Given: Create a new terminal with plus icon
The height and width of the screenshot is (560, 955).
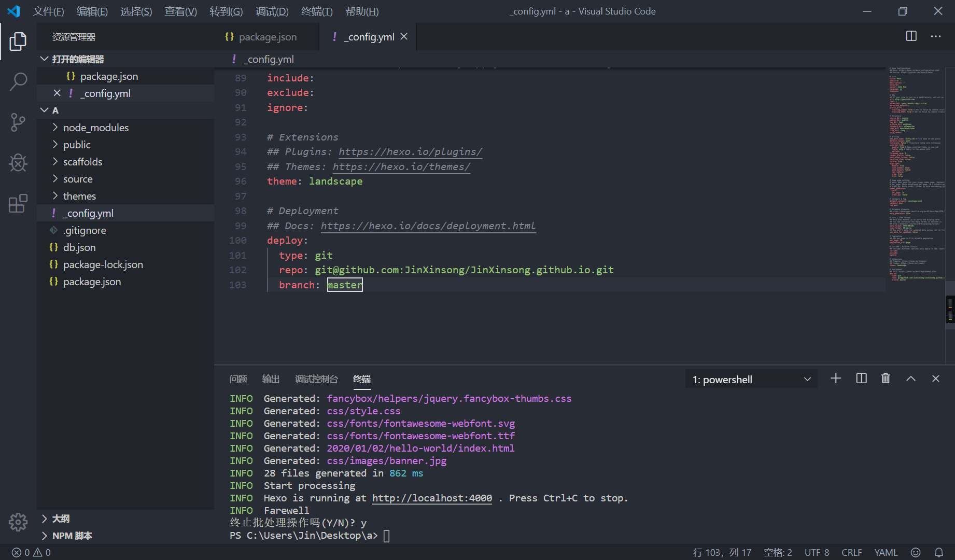Looking at the screenshot, I should coord(836,379).
